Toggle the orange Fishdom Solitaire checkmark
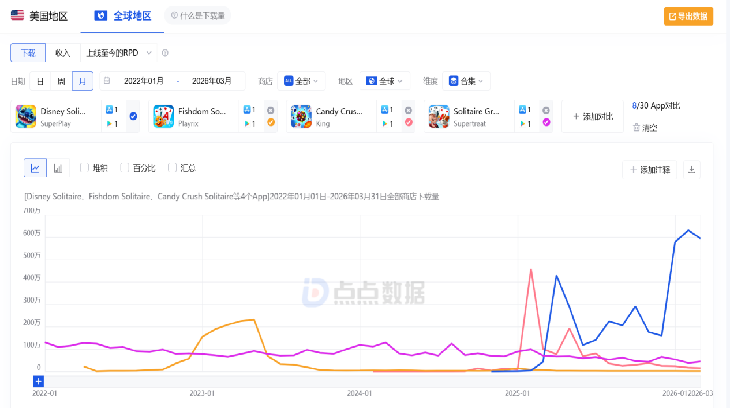730x408 pixels. coord(270,123)
